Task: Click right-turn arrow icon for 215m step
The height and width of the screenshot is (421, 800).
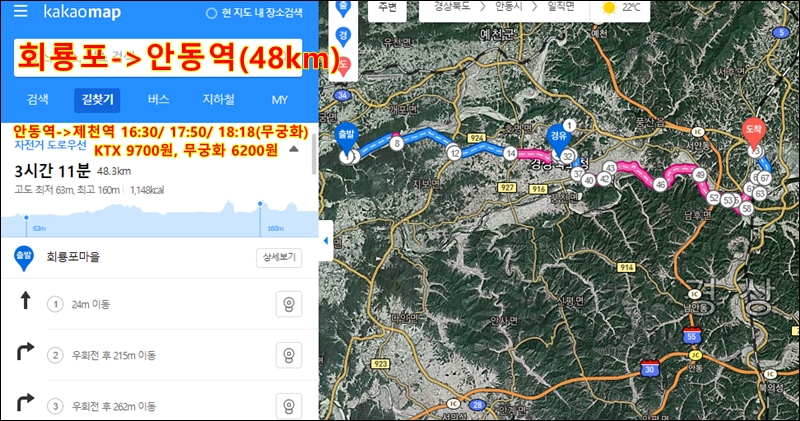Action: 26,351
